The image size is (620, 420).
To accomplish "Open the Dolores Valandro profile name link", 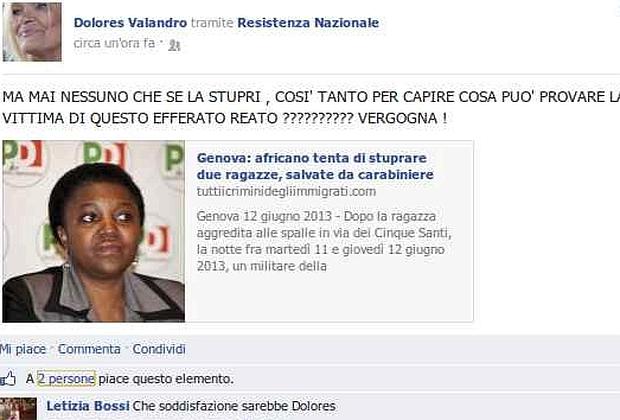I will (x=130, y=23).
